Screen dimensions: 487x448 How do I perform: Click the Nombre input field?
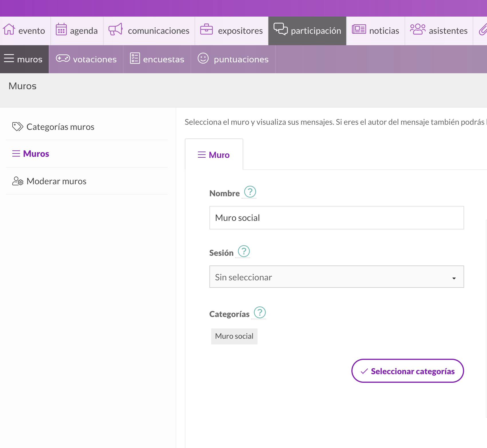tap(336, 218)
